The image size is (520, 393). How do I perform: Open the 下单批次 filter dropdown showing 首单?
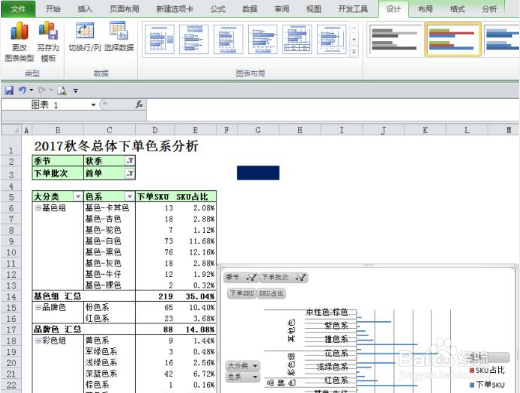click(130, 173)
